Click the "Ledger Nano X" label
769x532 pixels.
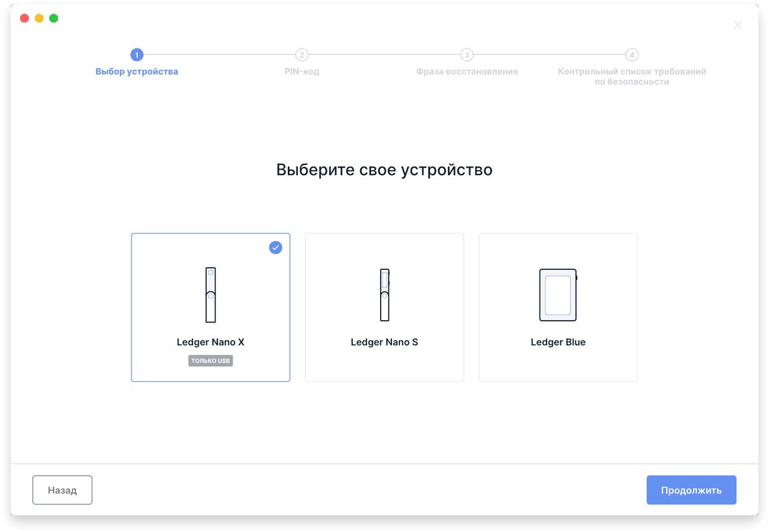click(x=211, y=342)
